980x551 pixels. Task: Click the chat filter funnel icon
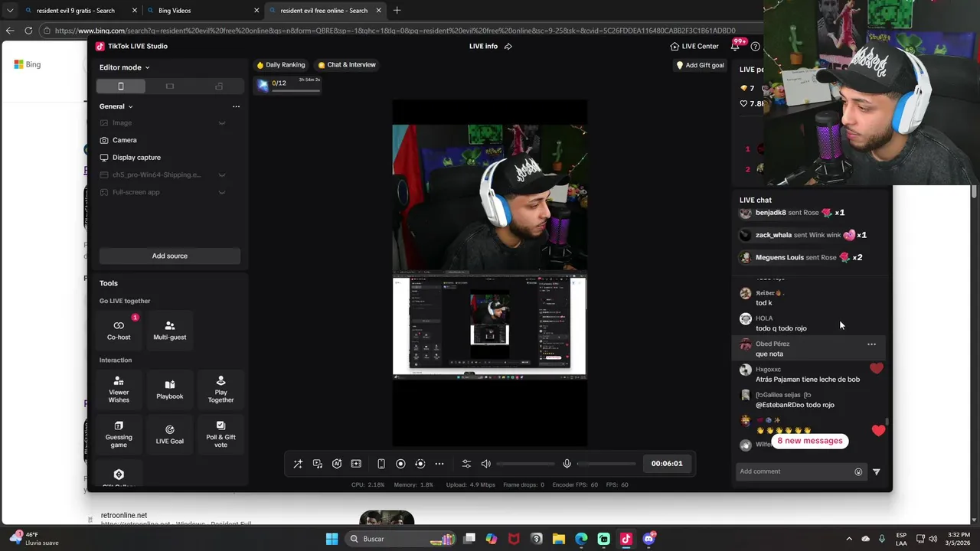(877, 471)
